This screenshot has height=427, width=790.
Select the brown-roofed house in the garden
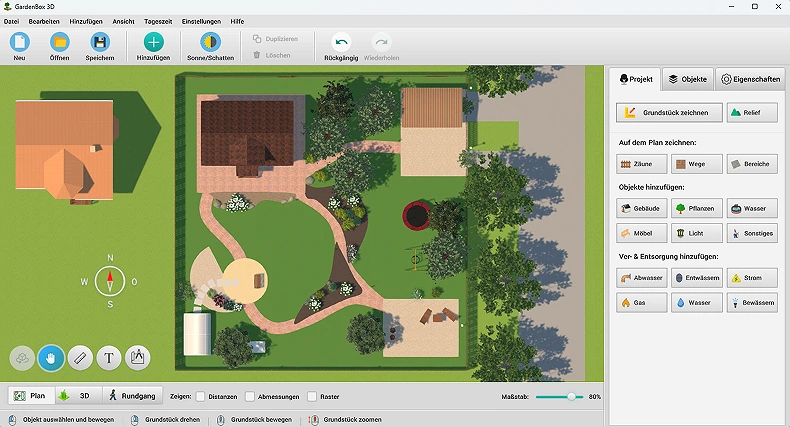[247, 135]
